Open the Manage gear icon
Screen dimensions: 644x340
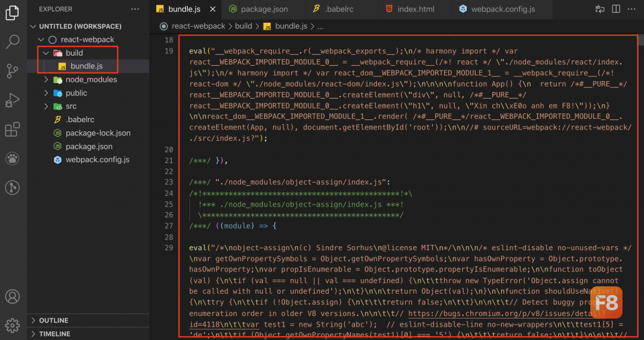coord(12,325)
